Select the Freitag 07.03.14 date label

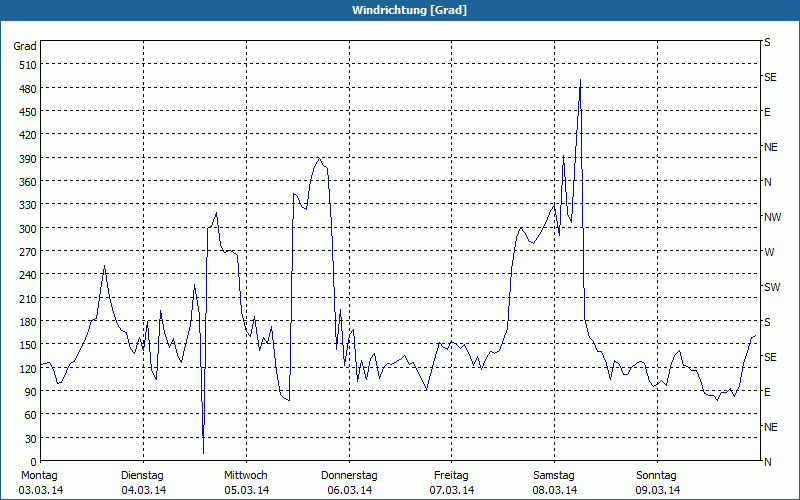452,482
